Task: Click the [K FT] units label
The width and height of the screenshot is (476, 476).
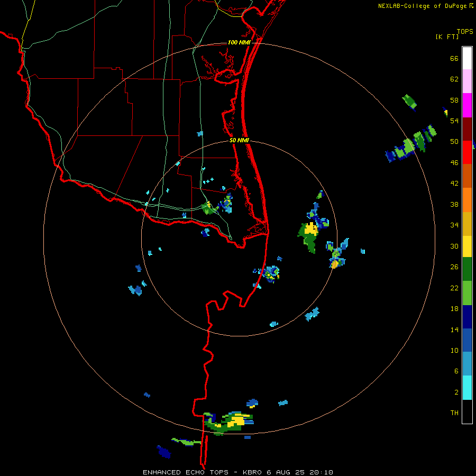Action: pos(447,36)
